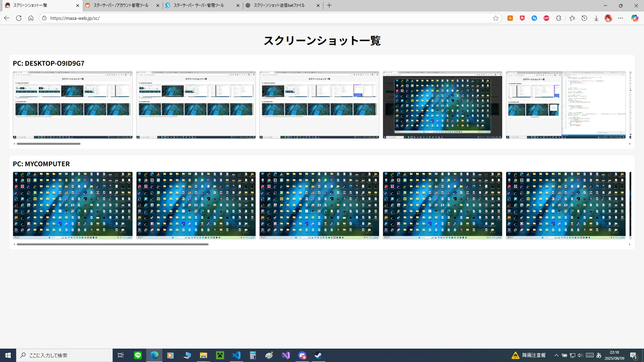Click the browser refresh icon
The image size is (644, 362).
19,18
